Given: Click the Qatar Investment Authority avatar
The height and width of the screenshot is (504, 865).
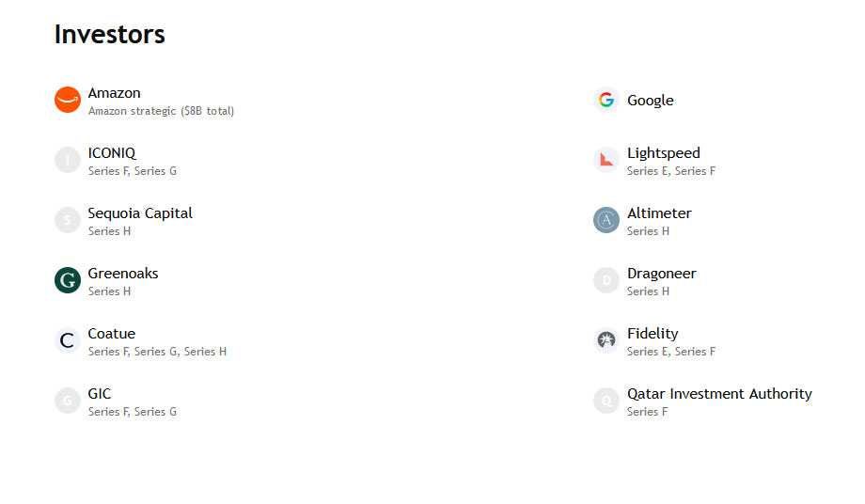Looking at the screenshot, I should tap(606, 401).
